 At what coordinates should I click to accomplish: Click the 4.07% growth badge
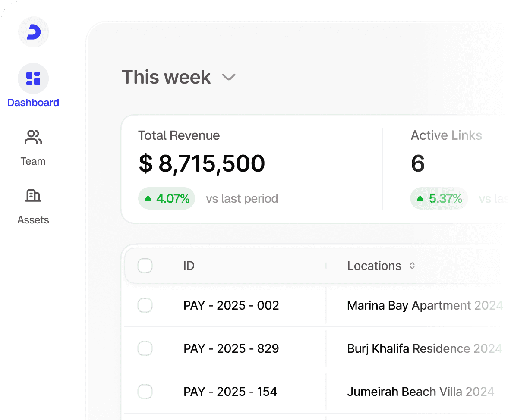pos(167,198)
